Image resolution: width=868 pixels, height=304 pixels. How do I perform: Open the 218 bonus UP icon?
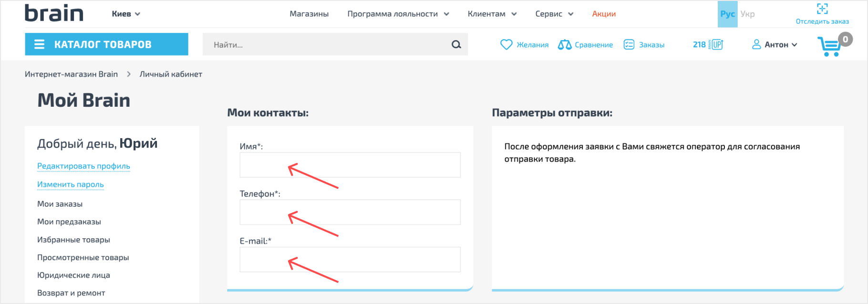tap(717, 44)
